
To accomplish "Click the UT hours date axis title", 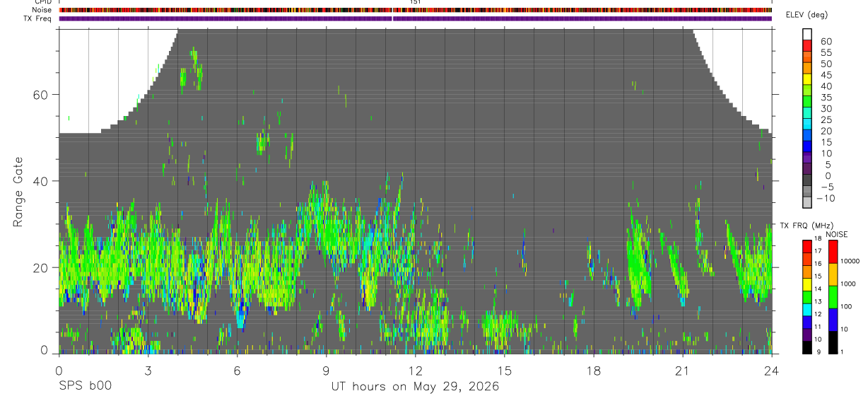I will pyautogui.click(x=416, y=387).
